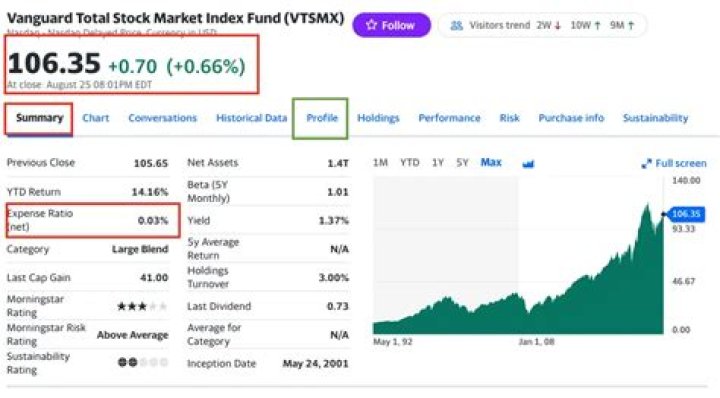Click the purple Follow button

point(392,25)
